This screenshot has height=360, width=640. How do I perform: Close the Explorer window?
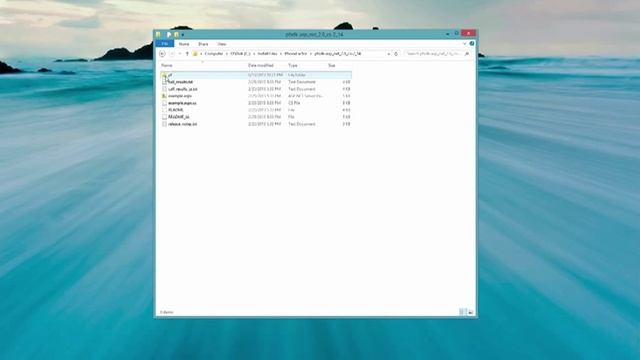click(x=469, y=33)
